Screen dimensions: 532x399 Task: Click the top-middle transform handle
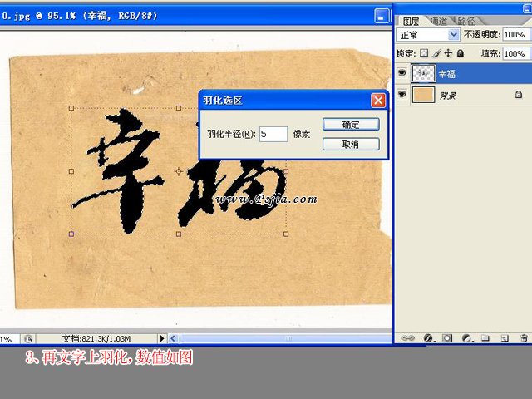[x=179, y=108]
